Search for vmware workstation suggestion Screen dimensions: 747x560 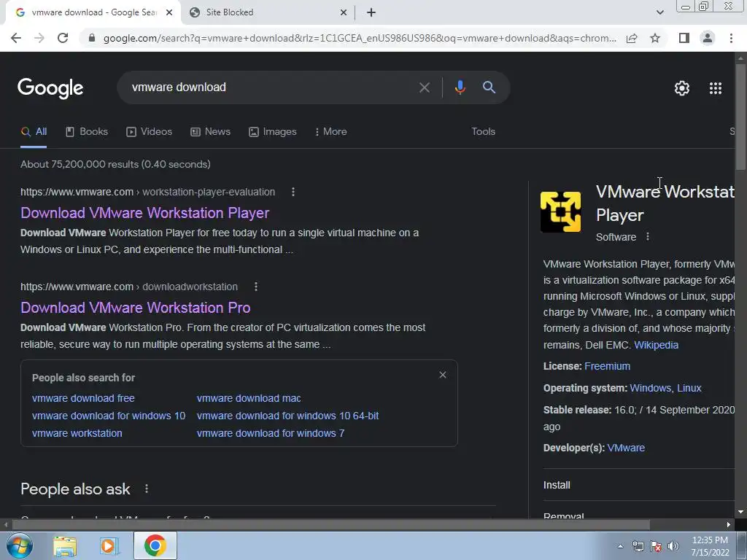tap(77, 433)
